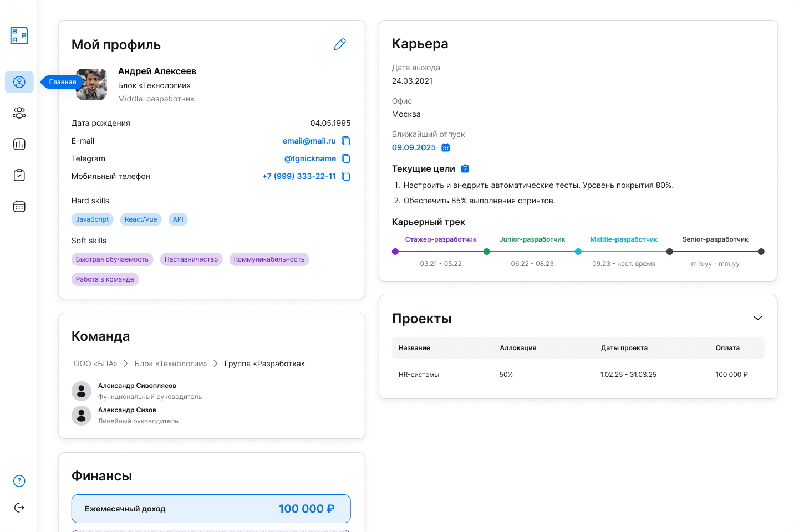Copy the mobile phone number
799x532 pixels.
click(346, 176)
